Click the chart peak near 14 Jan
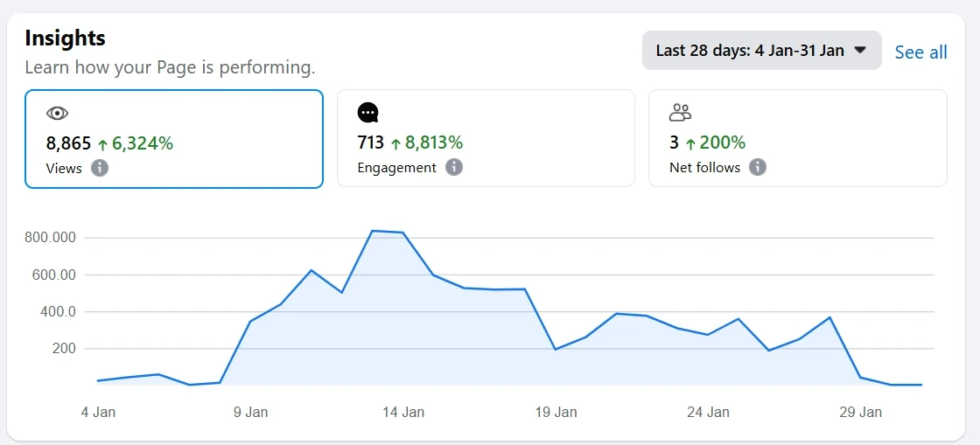The width and height of the screenshot is (980, 445). click(373, 231)
